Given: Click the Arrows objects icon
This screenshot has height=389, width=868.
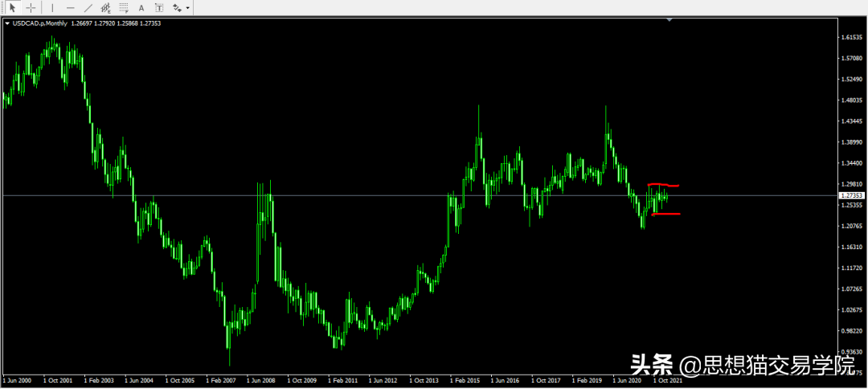Looking at the screenshot, I should pyautogui.click(x=177, y=8).
